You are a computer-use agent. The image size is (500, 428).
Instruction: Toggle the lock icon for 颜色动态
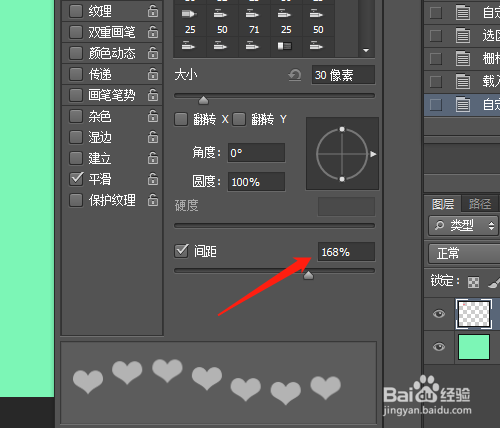click(153, 53)
